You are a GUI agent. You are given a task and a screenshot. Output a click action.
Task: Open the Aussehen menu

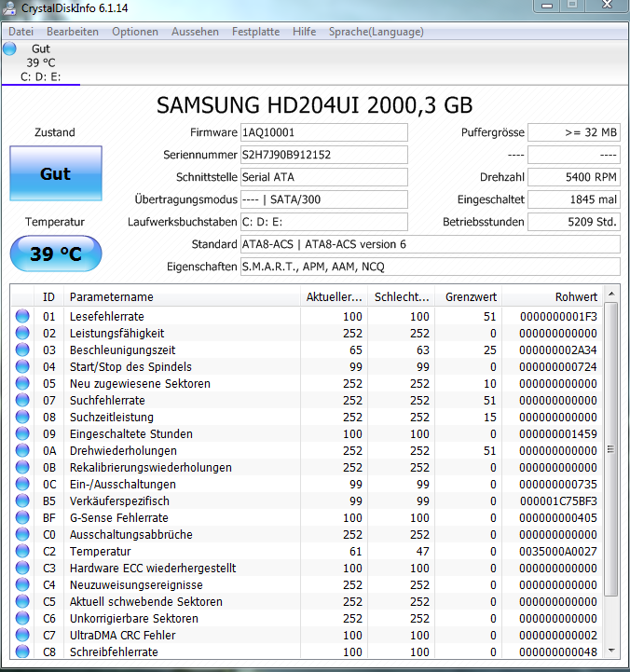(x=195, y=32)
